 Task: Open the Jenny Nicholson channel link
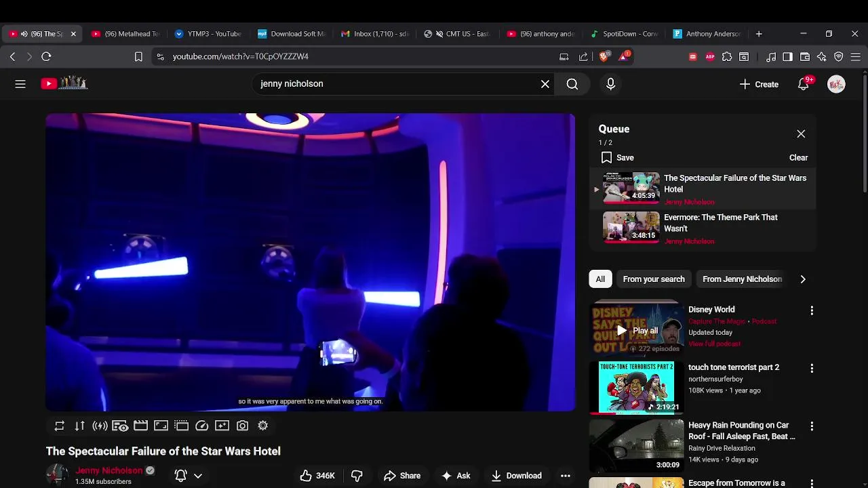[x=109, y=470]
